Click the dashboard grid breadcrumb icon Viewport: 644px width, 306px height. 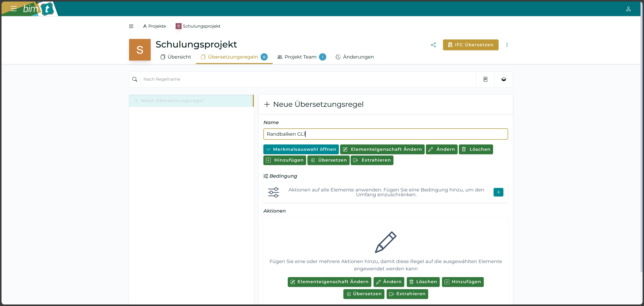tap(131, 26)
